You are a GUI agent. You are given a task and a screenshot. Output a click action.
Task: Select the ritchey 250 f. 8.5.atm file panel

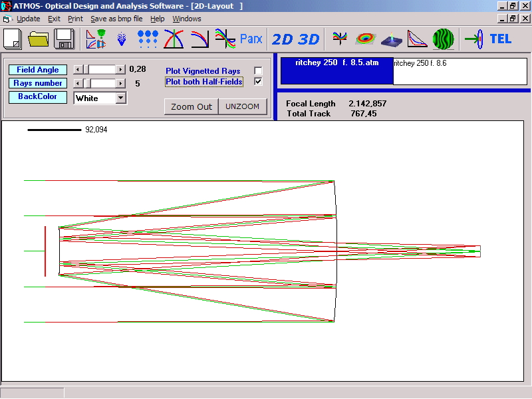(x=336, y=70)
